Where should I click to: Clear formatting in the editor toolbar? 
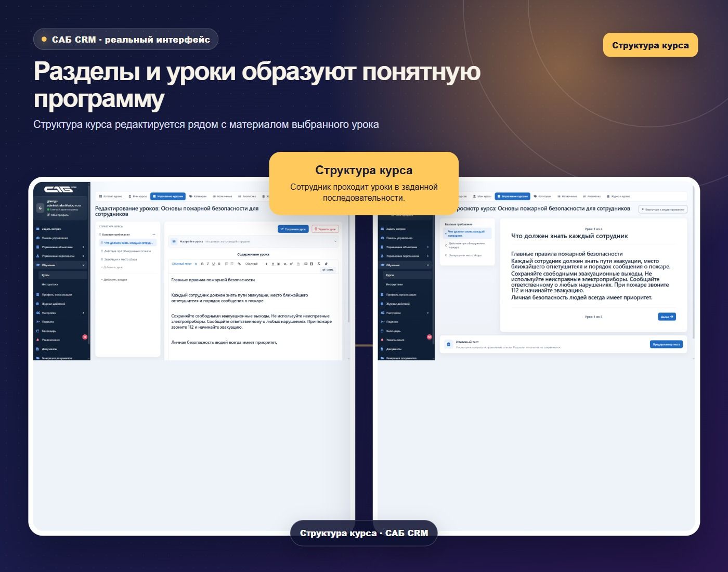tap(319, 264)
